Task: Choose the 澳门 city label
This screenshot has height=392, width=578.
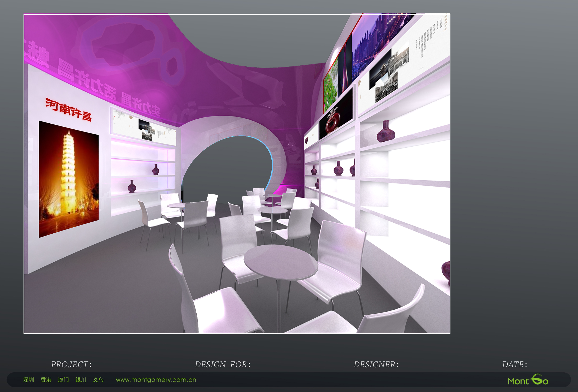Action: [63, 380]
